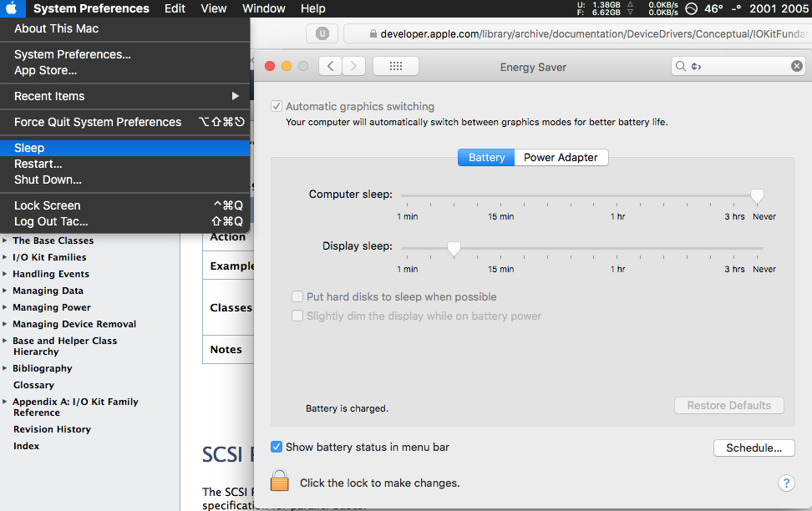
Task: Click the Computer sleep slider thumb
Action: (757, 195)
